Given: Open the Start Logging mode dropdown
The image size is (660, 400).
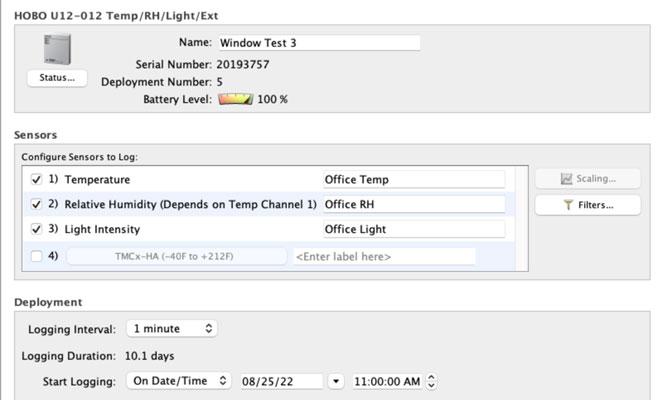Looking at the screenshot, I should click(179, 381).
